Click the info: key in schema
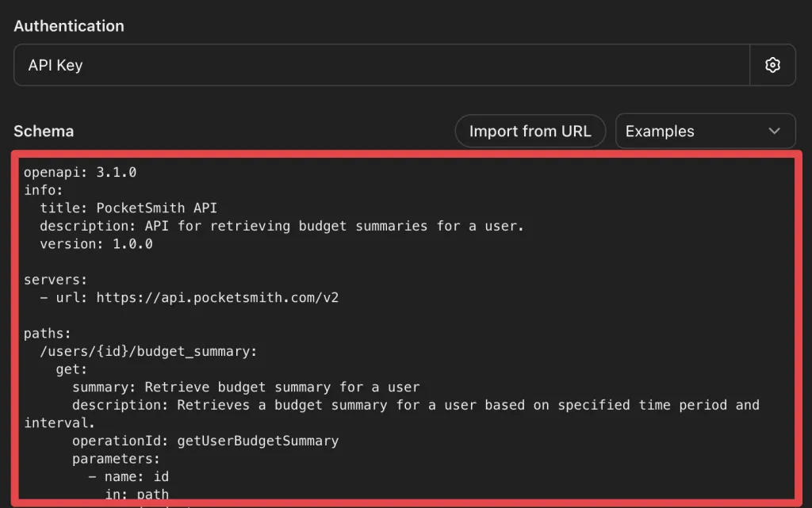The image size is (812, 508). (x=44, y=190)
